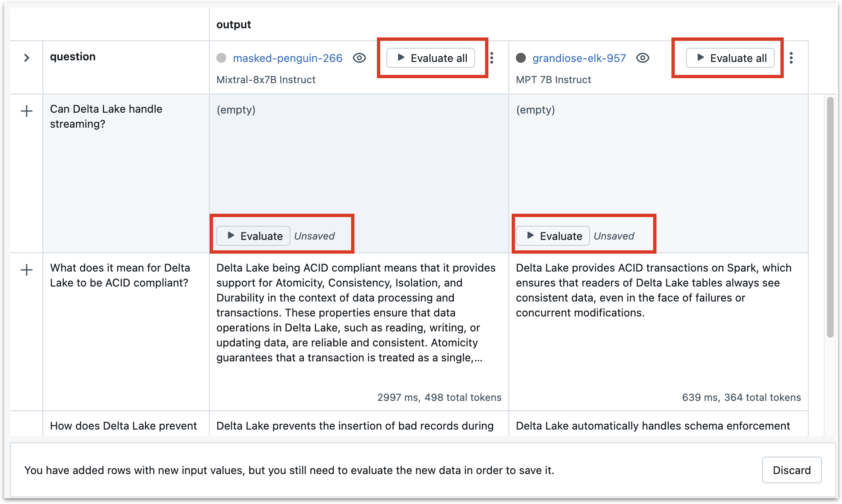Viewport: 842px width, 504px height.
Task: Evaluate all rows for masked-penguin-266
Action: pyautogui.click(x=431, y=58)
